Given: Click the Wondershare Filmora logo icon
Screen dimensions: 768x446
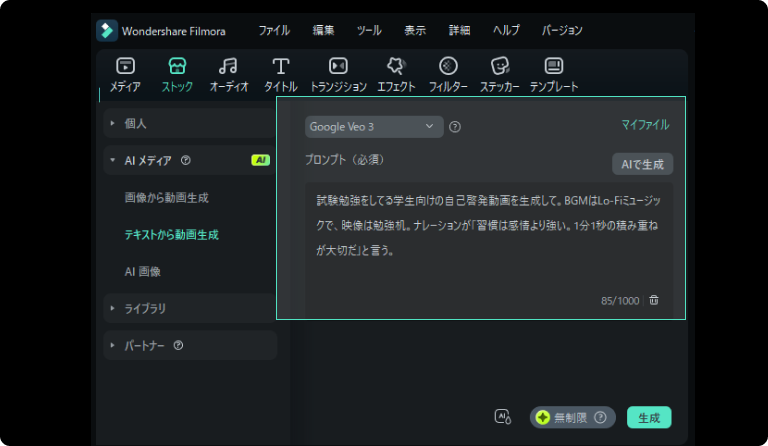Looking at the screenshot, I should pyautogui.click(x=107, y=30).
